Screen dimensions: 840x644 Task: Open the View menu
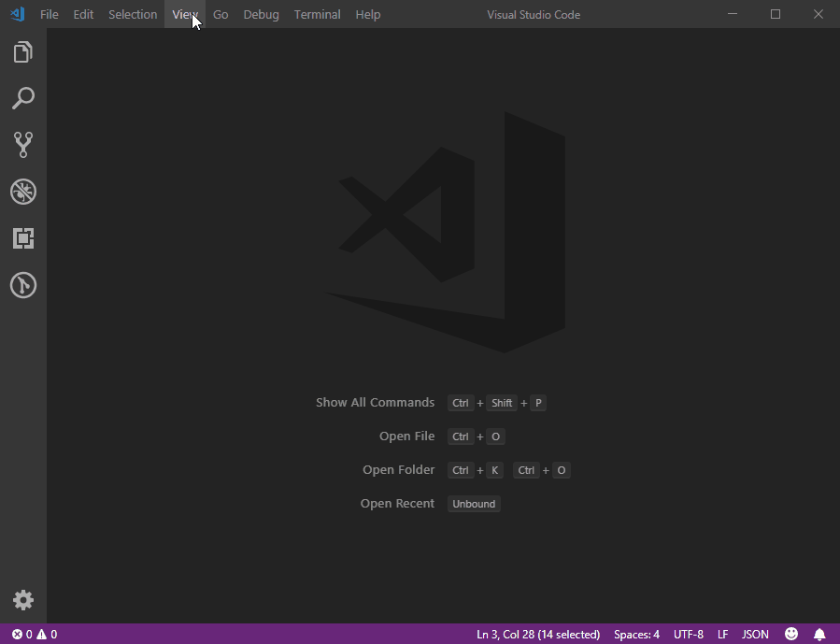point(184,14)
